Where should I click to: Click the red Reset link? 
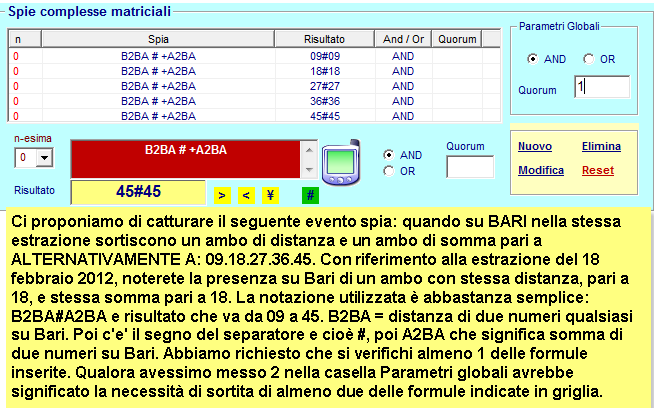tap(598, 170)
